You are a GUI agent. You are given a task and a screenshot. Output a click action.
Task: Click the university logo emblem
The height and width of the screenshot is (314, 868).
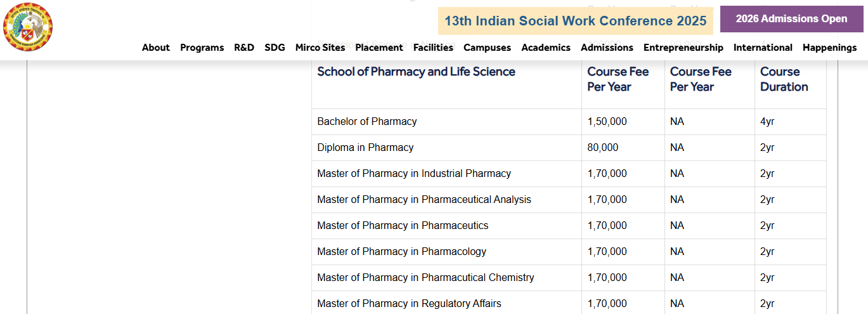(x=28, y=27)
